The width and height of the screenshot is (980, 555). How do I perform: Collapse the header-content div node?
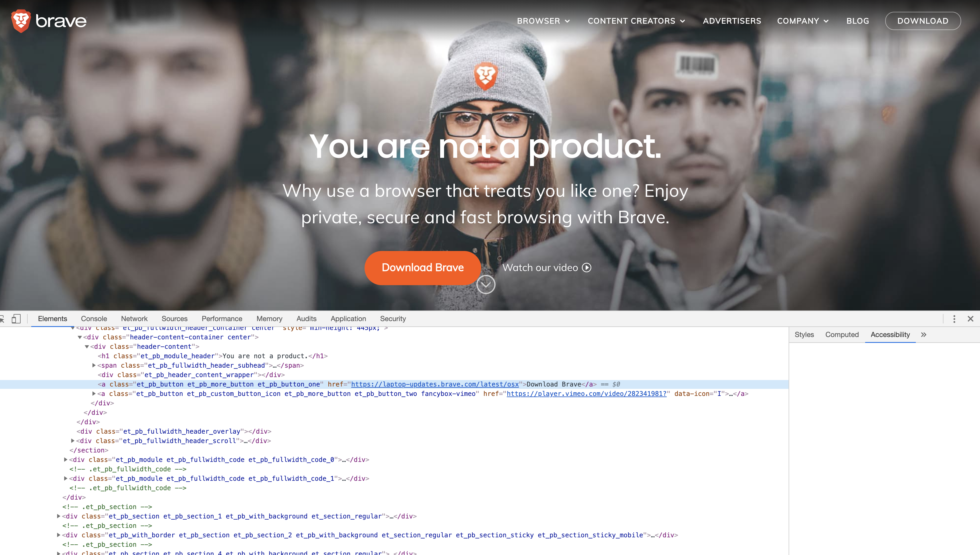[87, 346]
